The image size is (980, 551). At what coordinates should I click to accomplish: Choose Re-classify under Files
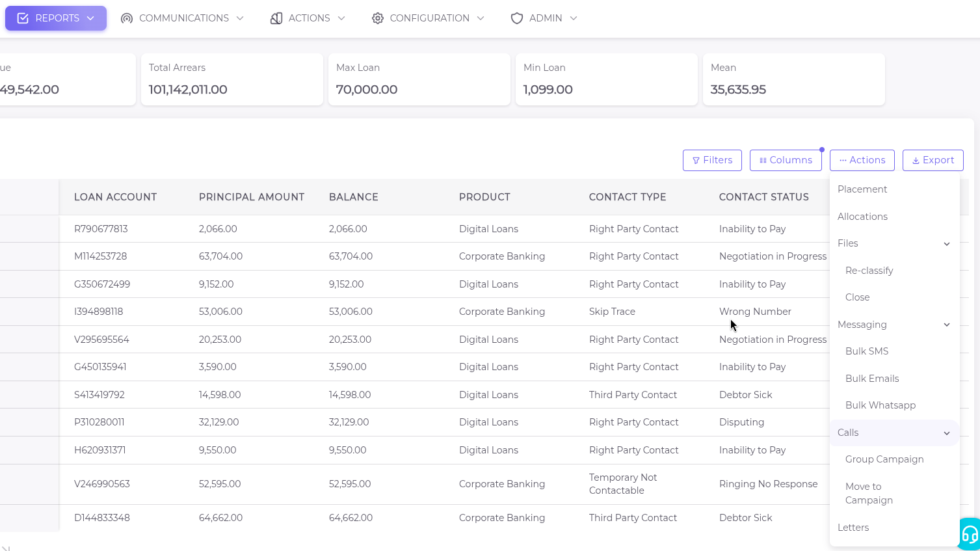pyautogui.click(x=869, y=271)
